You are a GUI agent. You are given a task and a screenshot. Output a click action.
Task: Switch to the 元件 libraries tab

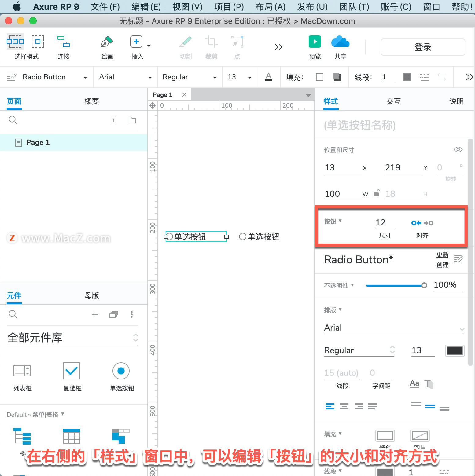14,296
